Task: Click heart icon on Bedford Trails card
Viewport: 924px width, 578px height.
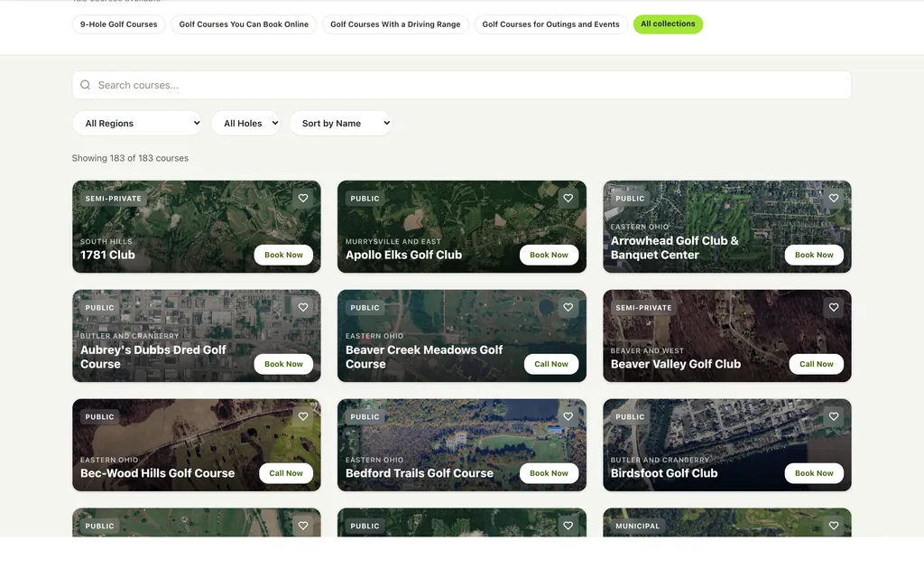Action: (568, 416)
